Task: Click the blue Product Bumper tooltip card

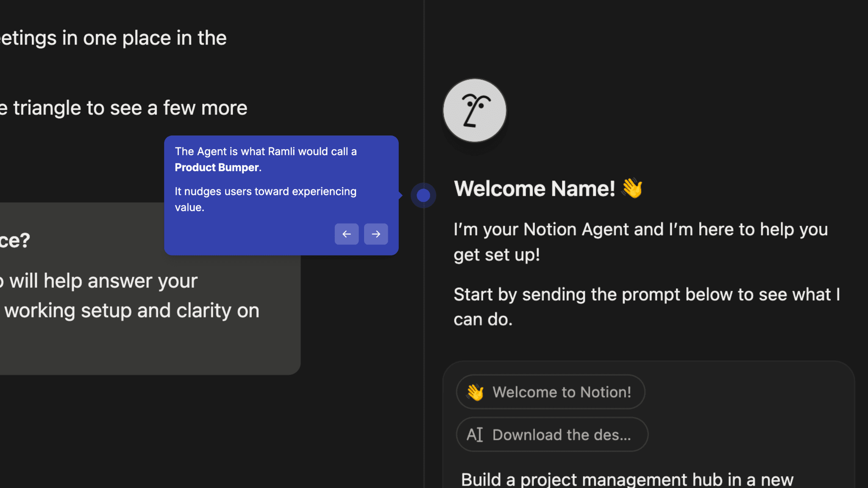Action: click(281, 195)
